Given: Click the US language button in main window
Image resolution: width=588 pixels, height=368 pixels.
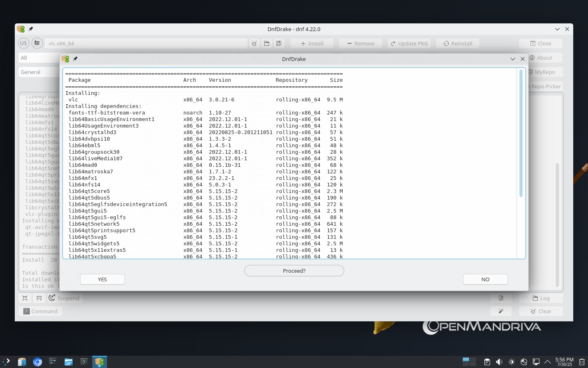Looking at the screenshot, I should 24,43.
